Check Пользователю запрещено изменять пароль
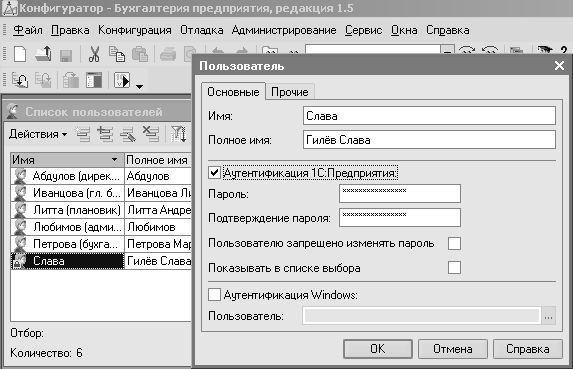 click(x=454, y=243)
